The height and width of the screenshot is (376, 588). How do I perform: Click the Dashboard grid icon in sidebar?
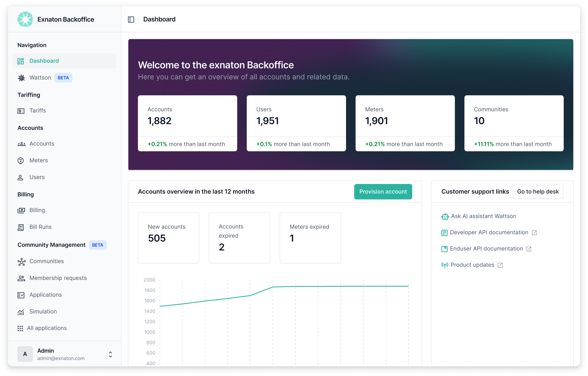(x=20, y=61)
